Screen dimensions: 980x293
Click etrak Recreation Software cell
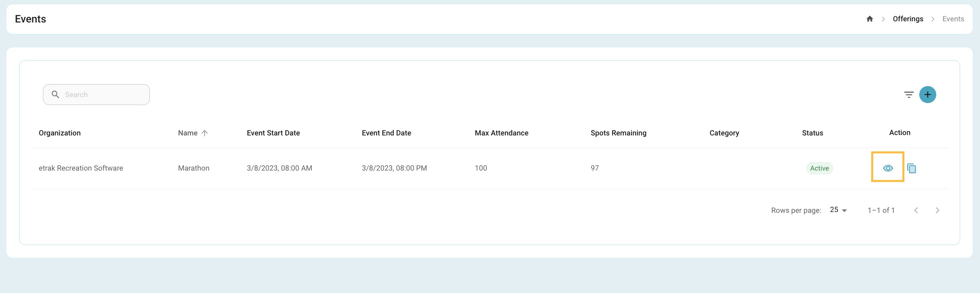pos(81,168)
